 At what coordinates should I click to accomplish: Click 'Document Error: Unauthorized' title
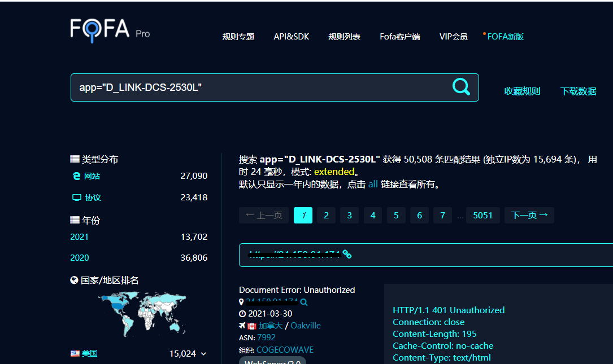[297, 290]
